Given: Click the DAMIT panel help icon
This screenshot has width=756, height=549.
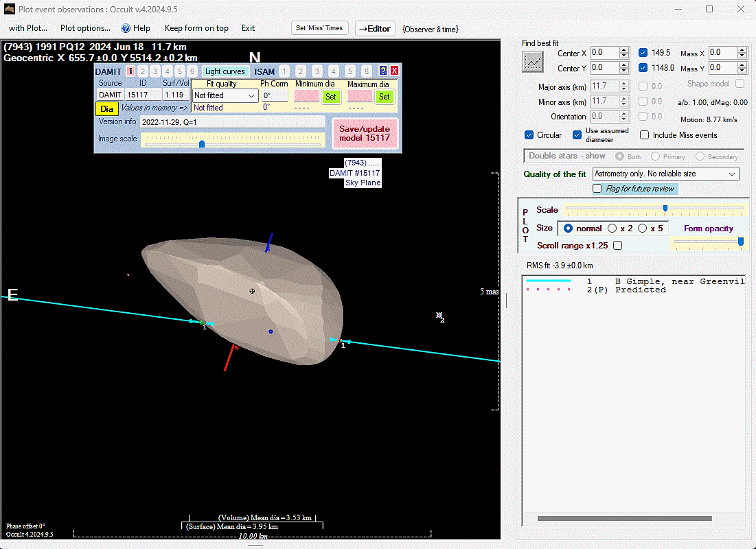Looking at the screenshot, I should coord(383,71).
